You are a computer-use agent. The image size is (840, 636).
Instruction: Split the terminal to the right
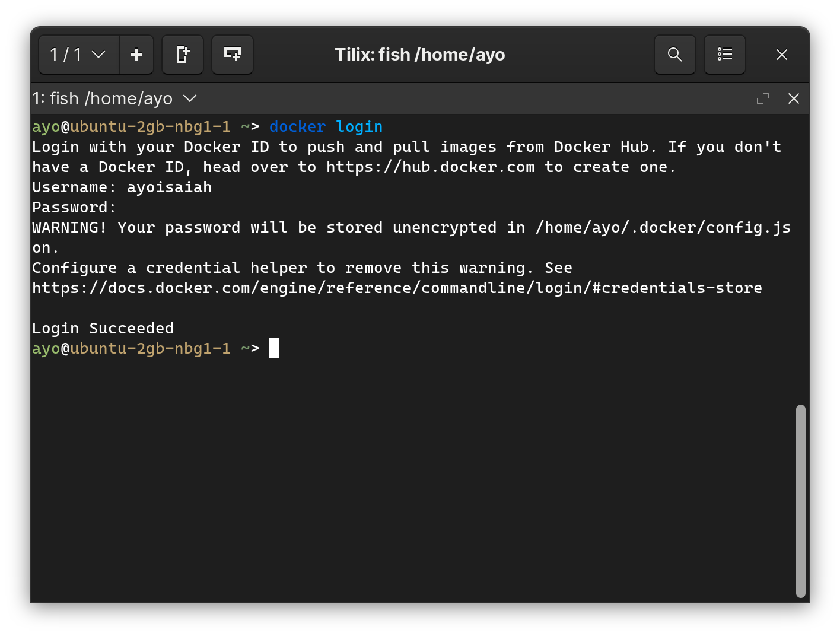point(183,55)
